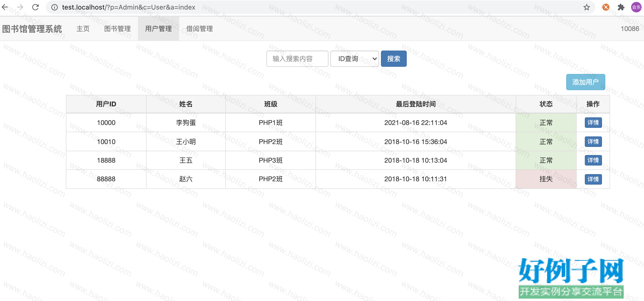This screenshot has width=644, height=301.
Task: Open the Extensions puzzle-piece menu
Action: [621, 7]
